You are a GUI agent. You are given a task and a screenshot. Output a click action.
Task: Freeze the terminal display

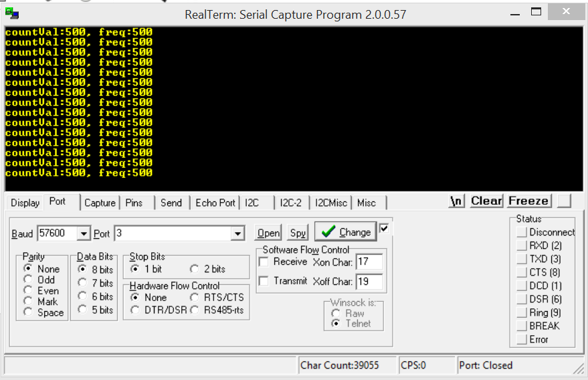click(528, 201)
